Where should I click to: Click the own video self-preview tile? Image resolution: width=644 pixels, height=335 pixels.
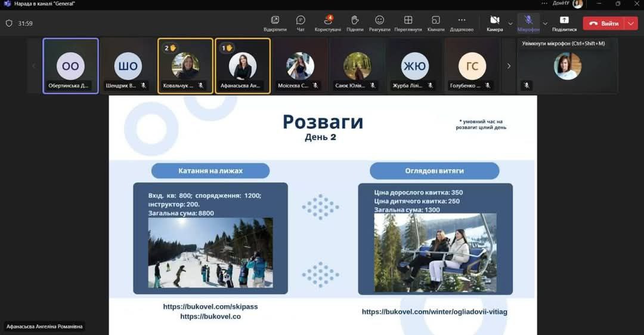pos(567,66)
